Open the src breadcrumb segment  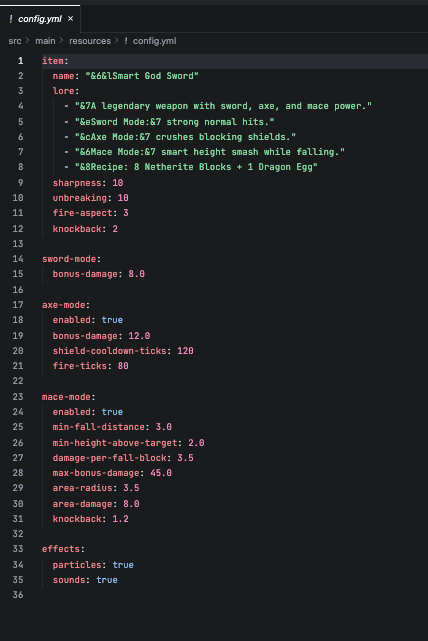pos(15,41)
